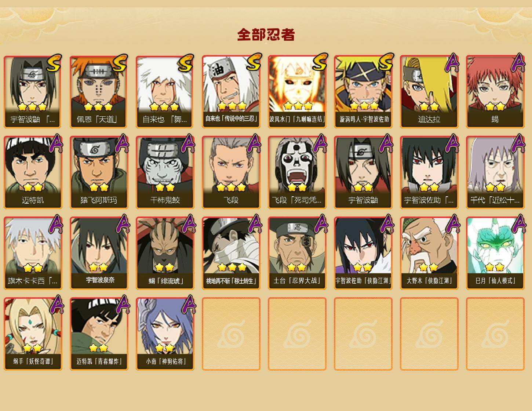Click the first empty ninja slot

click(231, 334)
